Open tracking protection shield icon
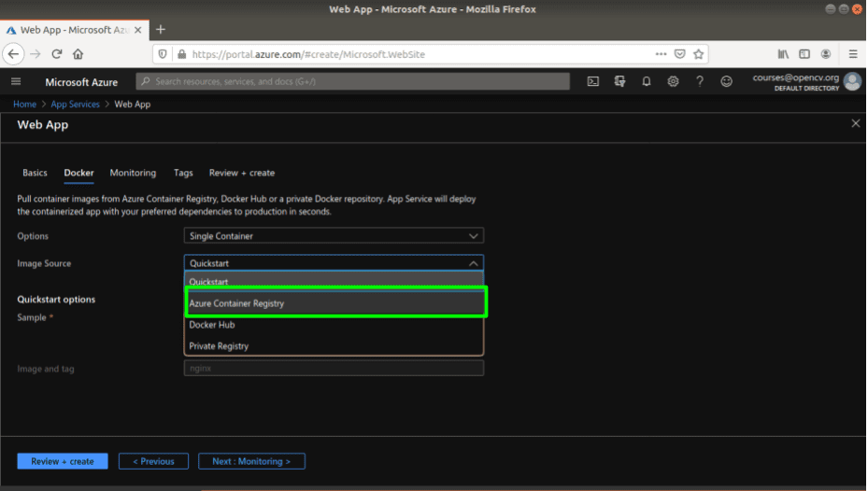This screenshot has width=868, height=491. pos(163,54)
